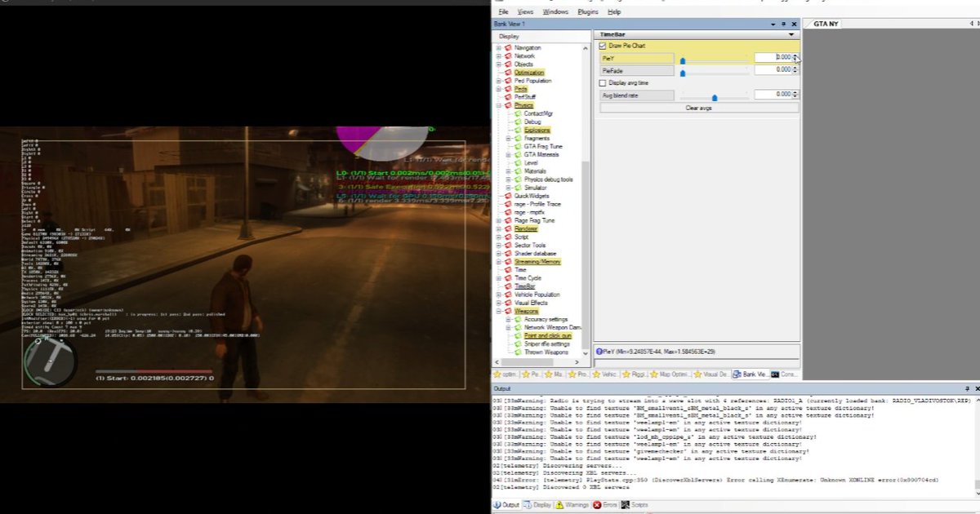Image resolution: width=980 pixels, height=514 pixels.
Task: Expand the Accuracy settings subnode
Action: click(509, 320)
